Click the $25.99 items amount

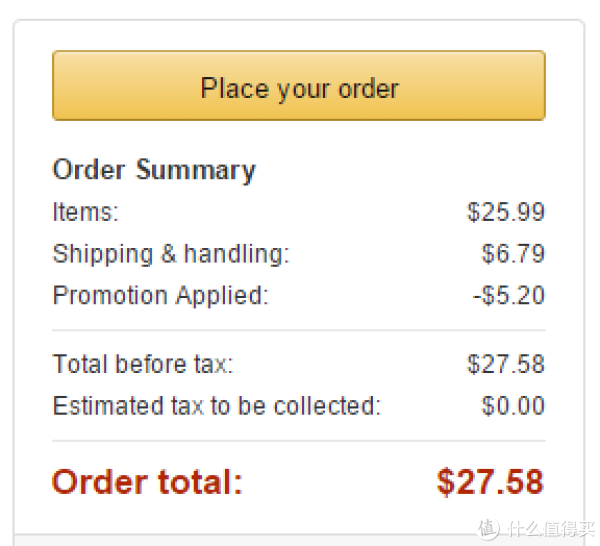505,212
